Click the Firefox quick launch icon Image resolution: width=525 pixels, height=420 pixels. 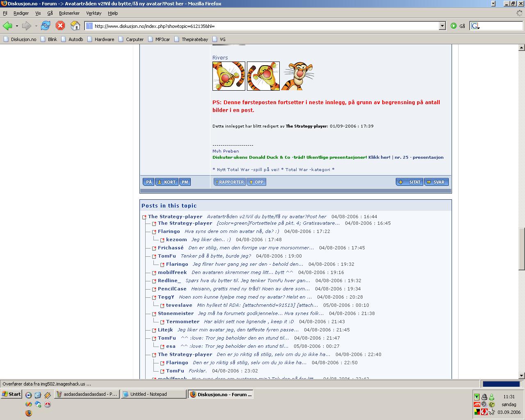point(28,413)
